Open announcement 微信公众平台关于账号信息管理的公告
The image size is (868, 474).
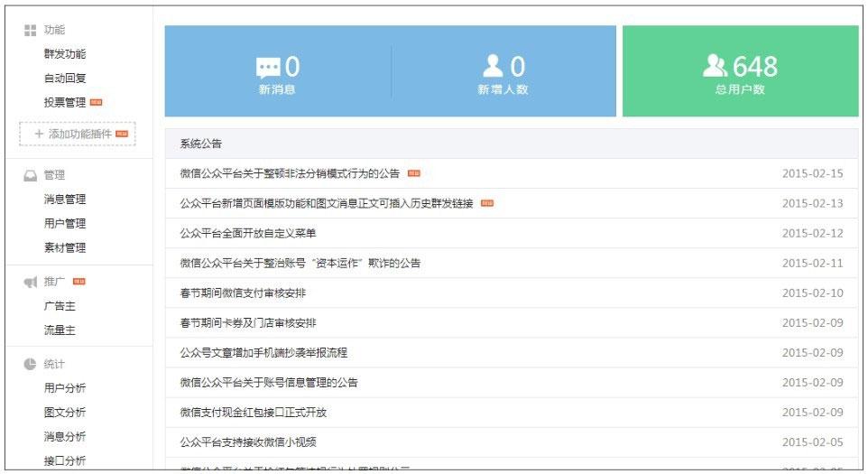269,383
